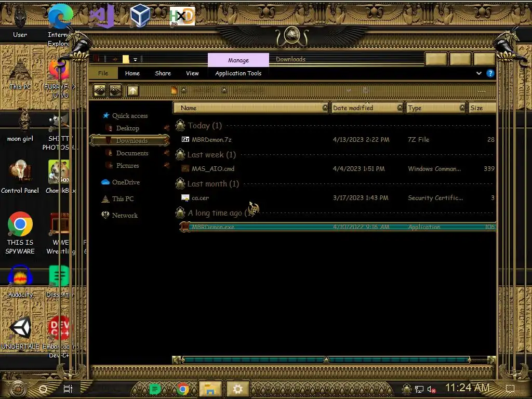The width and height of the screenshot is (532, 399).
Task: Open Settings gear on taskbar
Action: (237, 389)
